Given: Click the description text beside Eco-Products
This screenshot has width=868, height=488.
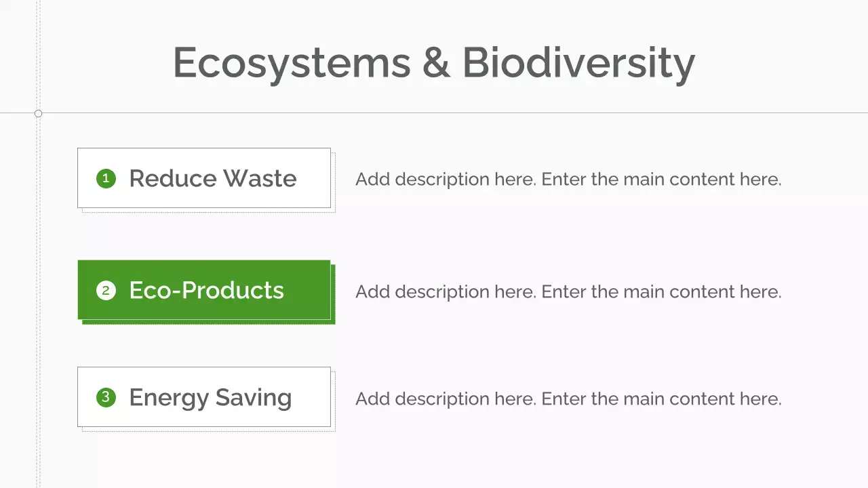Looking at the screenshot, I should click(x=568, y=292).
